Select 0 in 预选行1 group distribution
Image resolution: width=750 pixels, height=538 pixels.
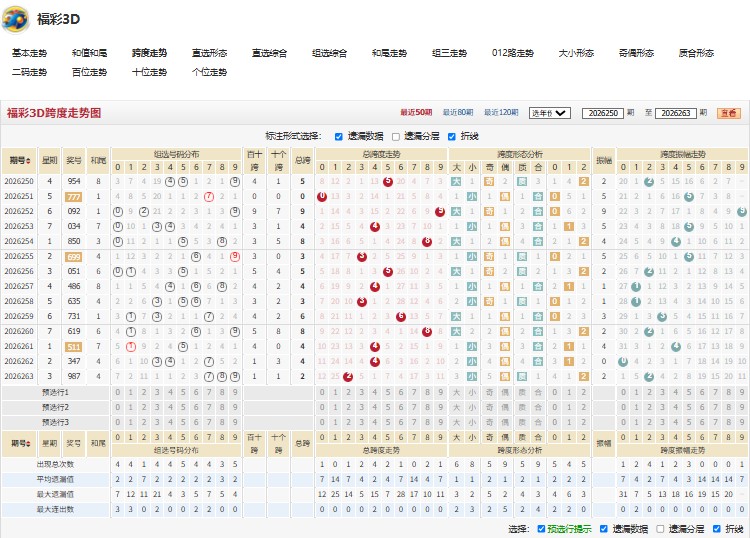click(118, 393)
